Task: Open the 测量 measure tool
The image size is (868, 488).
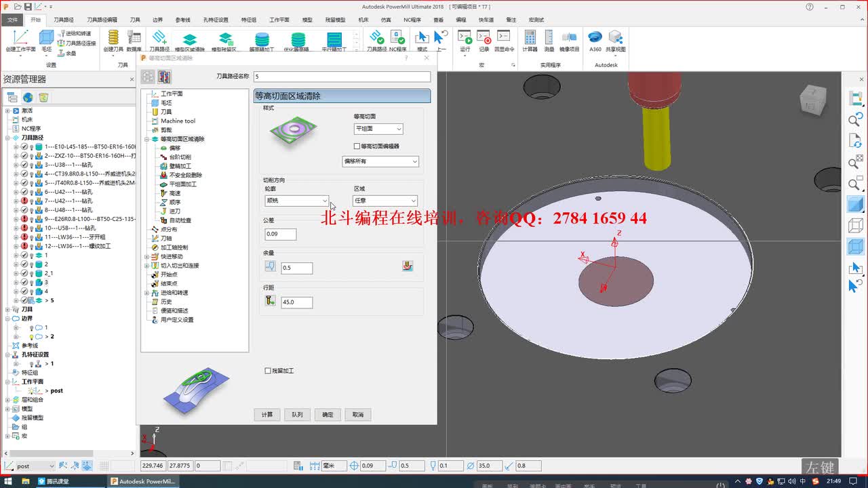Action: (549, 41)
